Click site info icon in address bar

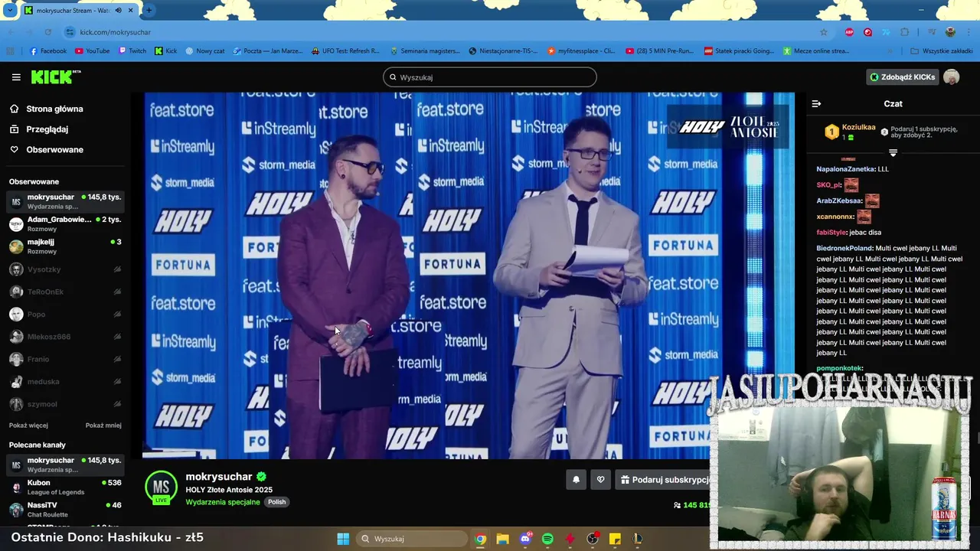[x=70, y=32]
